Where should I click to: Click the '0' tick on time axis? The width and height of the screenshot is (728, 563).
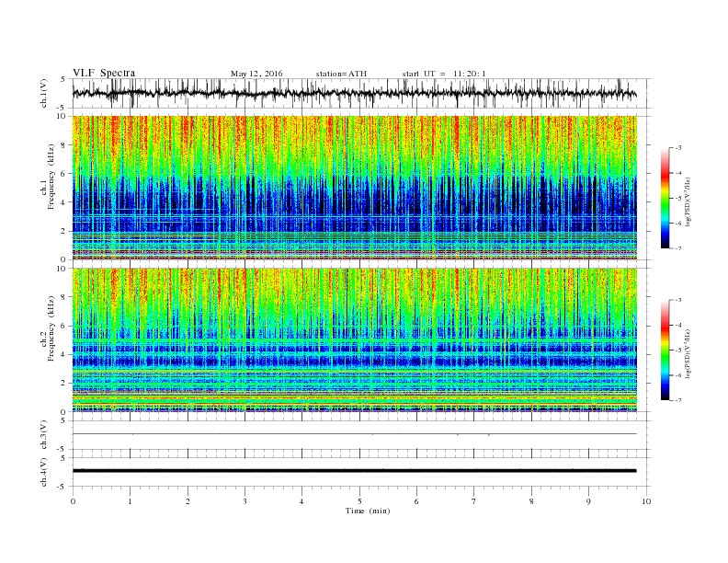pos(73,501)
